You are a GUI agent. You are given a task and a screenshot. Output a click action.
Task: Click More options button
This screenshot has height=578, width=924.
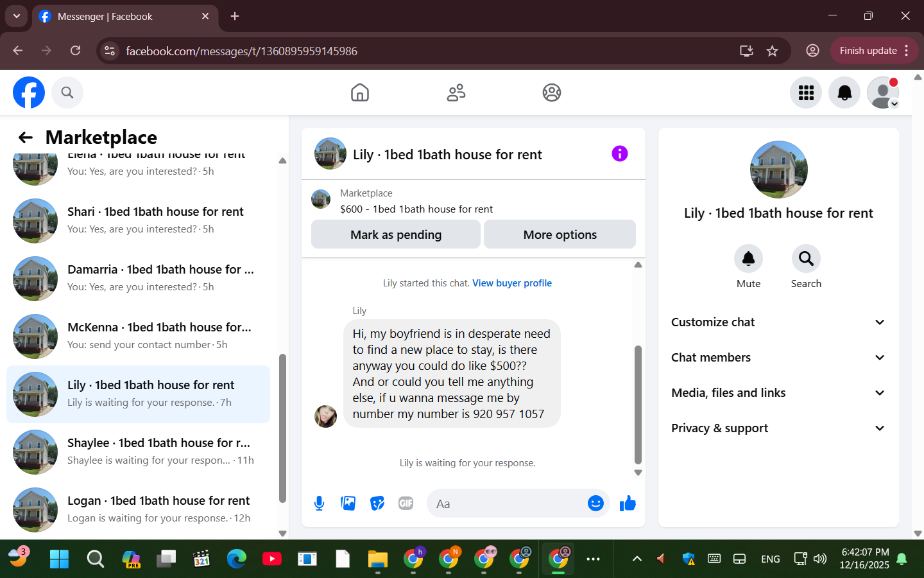coord(560,234)
